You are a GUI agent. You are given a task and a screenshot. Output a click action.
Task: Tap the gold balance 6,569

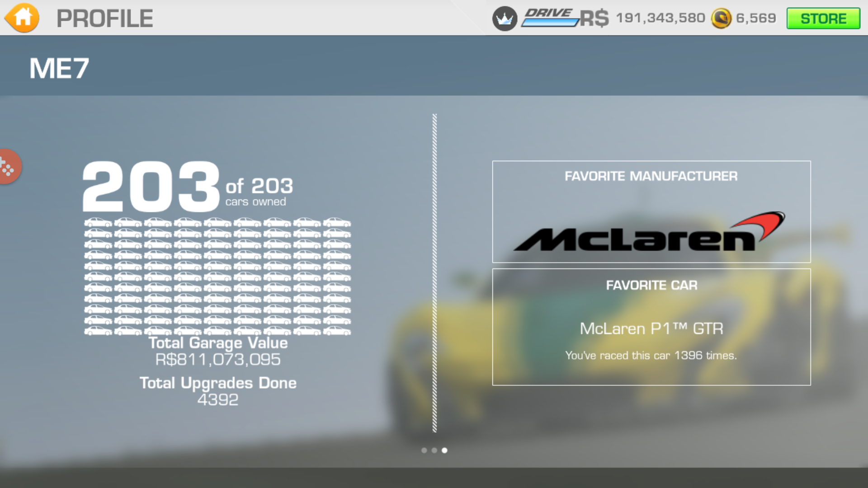tap(756, 18)
